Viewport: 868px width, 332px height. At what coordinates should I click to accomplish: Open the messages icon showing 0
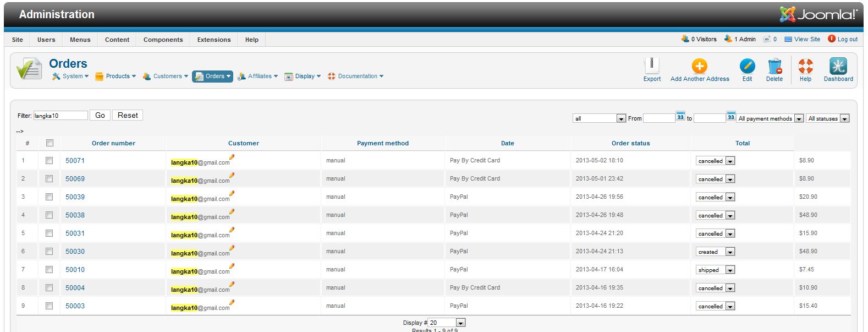770,39
